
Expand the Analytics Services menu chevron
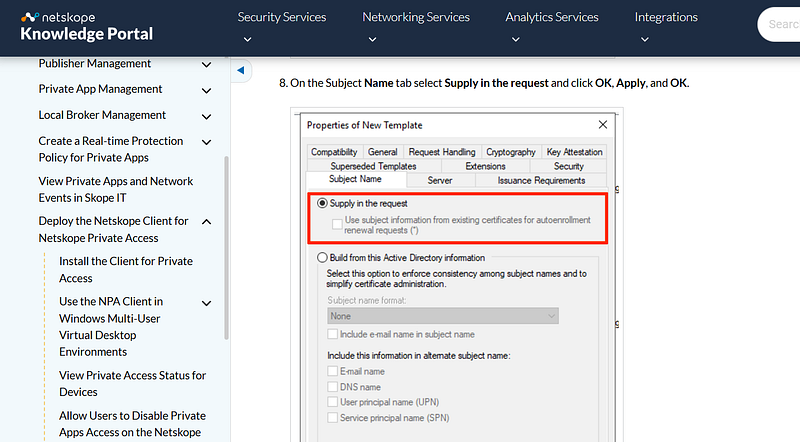[516, 39]
